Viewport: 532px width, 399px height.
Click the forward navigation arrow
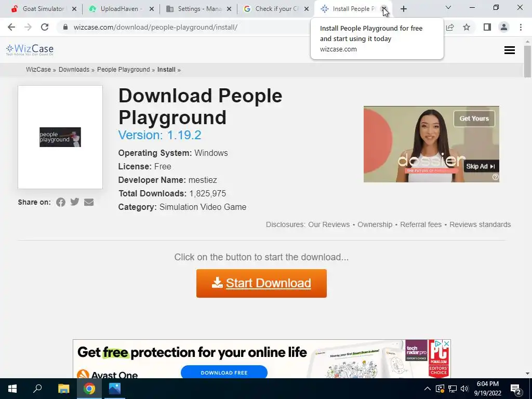(28, 27)
